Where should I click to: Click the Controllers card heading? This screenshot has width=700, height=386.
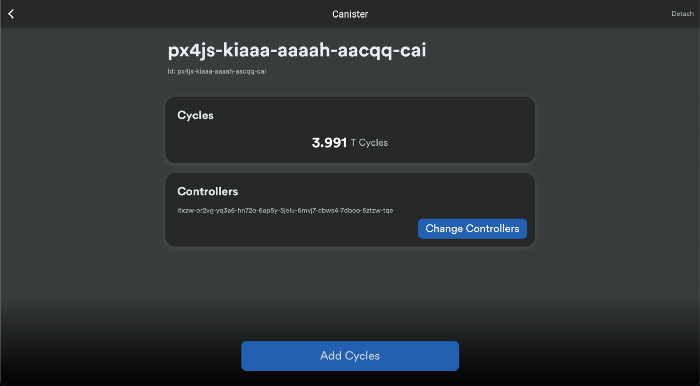[208, 191]
